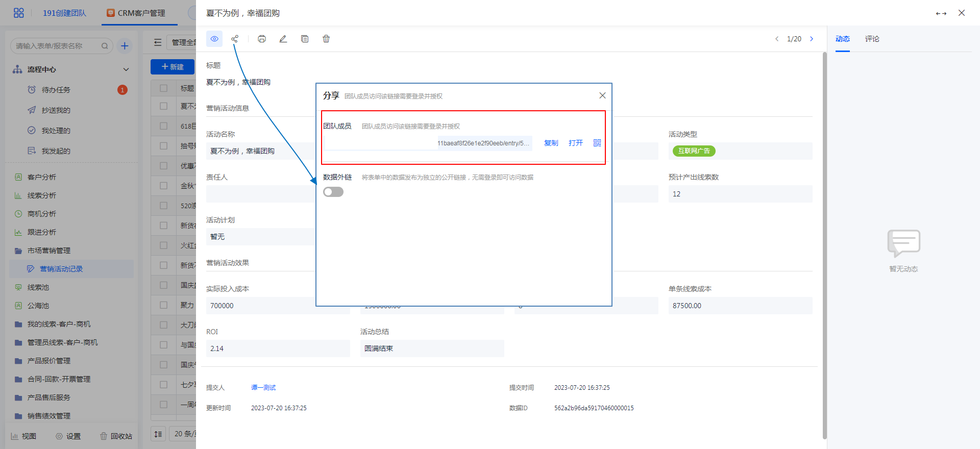Collapse the 流程中心 section chevron
Image resolution: width=980 pixels, height=449 pixels.
click(x=126, y=69)
